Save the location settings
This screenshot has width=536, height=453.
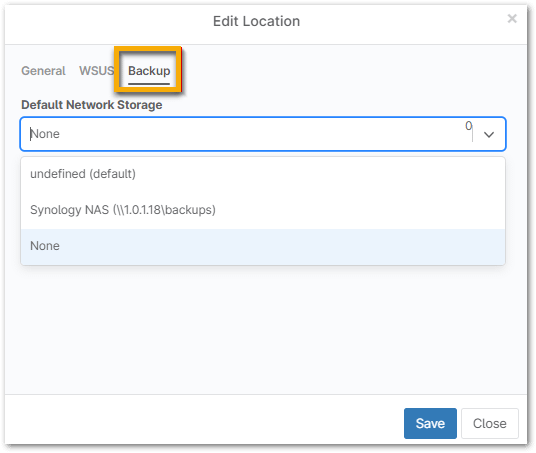point(430,423)
